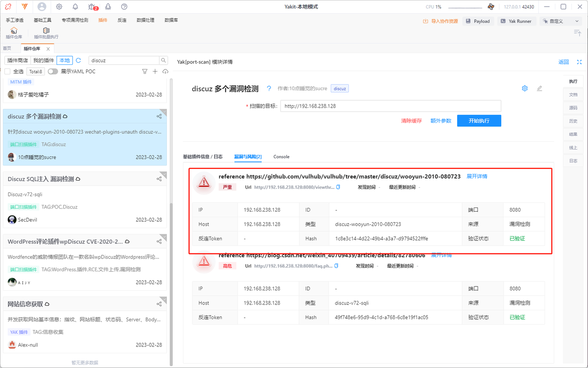Viewport: 588px width, 368px height.
Task: Launch Yak Runner
Action: point(516,21)
